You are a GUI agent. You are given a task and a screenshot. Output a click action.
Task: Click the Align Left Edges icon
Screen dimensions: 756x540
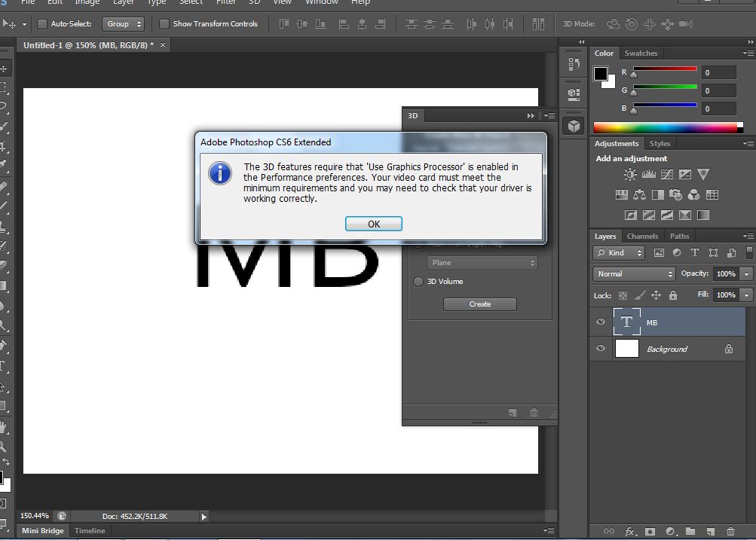click(344, 23)
